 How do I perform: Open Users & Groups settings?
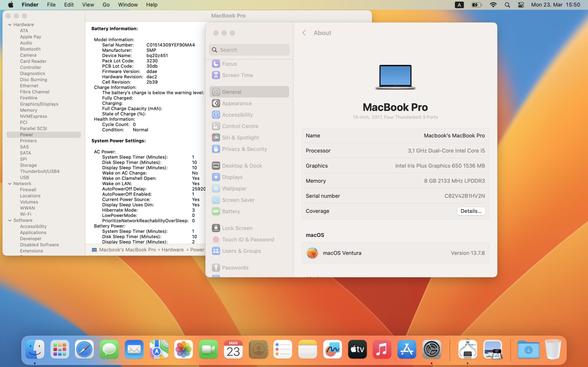pos(242,251)
